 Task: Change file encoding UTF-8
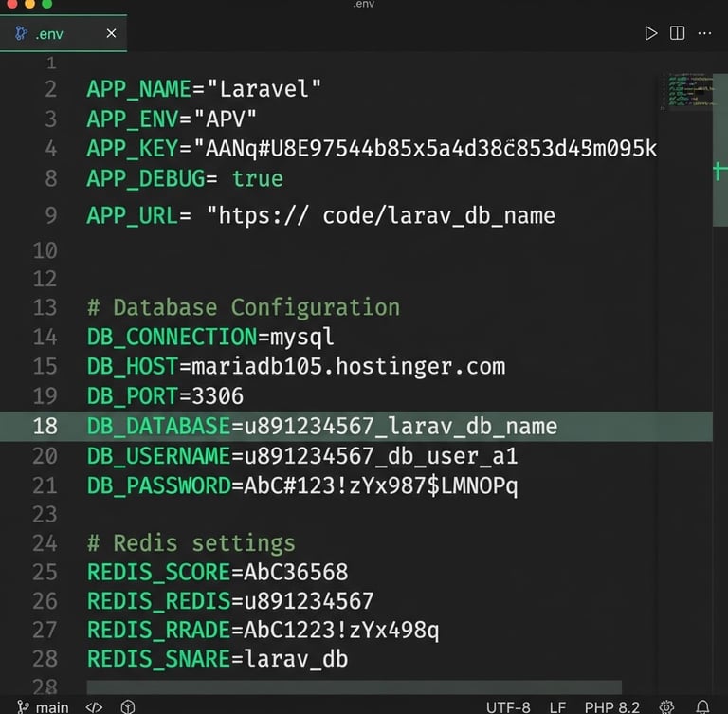pyautogui.click(x=508, y=707)
